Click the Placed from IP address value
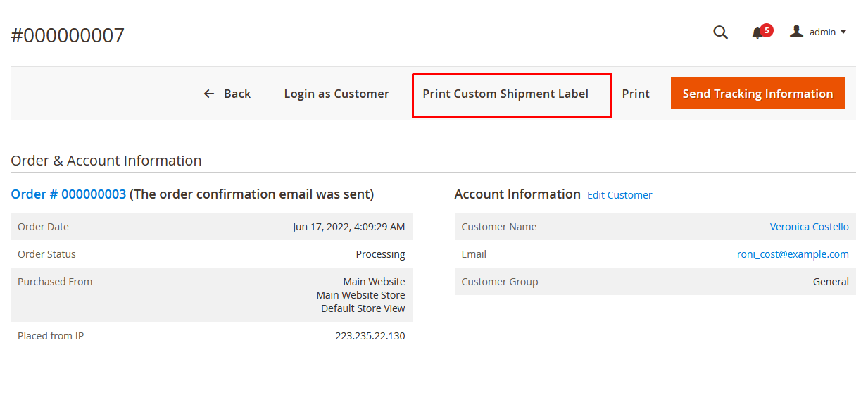This screenshot has height=393, width=868. [370, 336]
